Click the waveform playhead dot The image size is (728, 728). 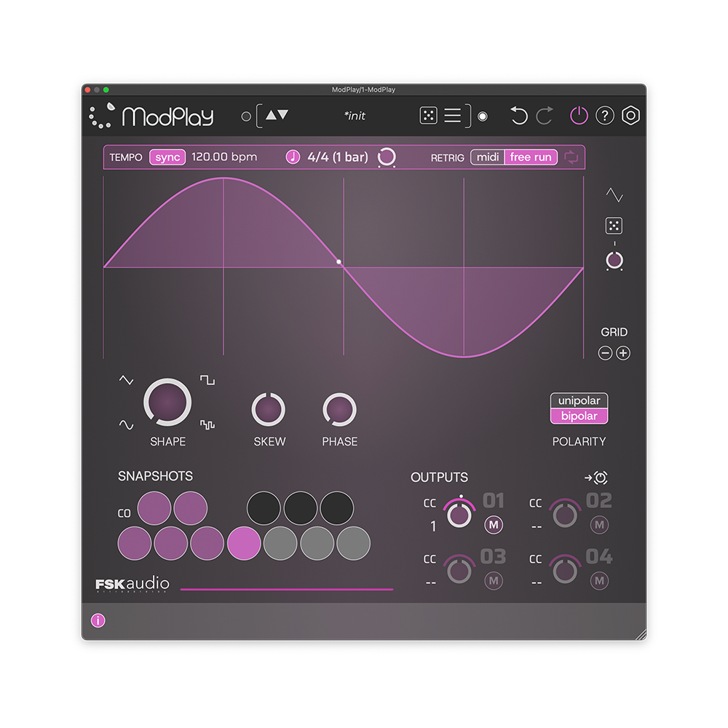[x=339, y=262]
